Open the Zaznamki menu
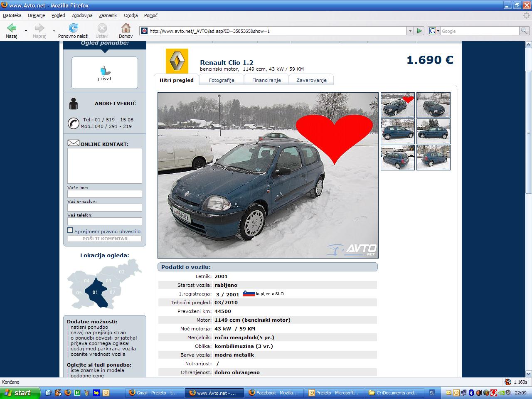This screenshot has height=399, width=532. (108, 15)
